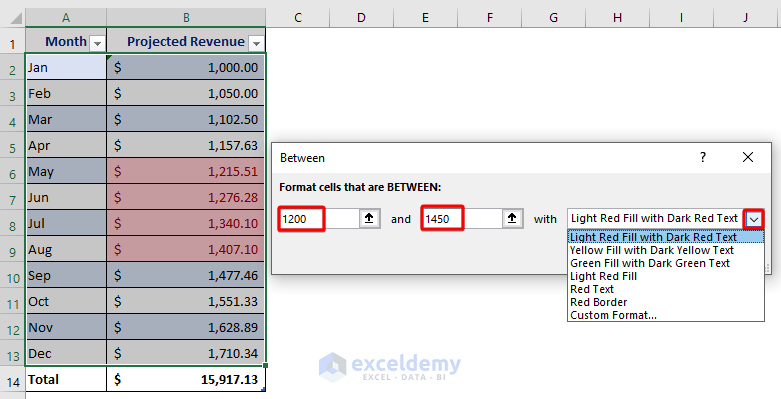Select column C header

(298, 18)
